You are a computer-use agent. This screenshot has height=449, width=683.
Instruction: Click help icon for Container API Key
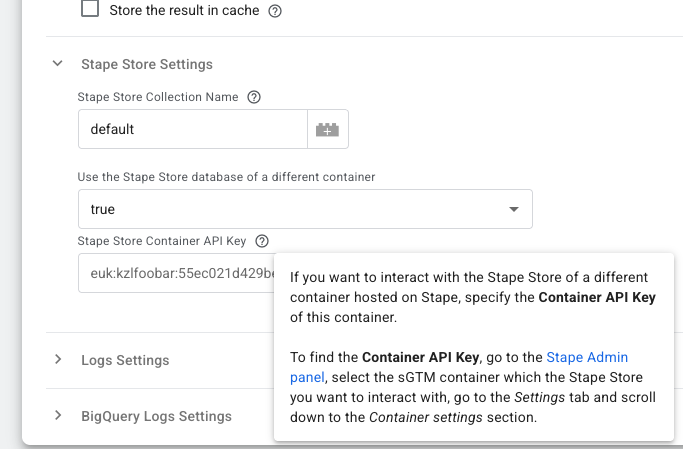[x=262, y=241]
